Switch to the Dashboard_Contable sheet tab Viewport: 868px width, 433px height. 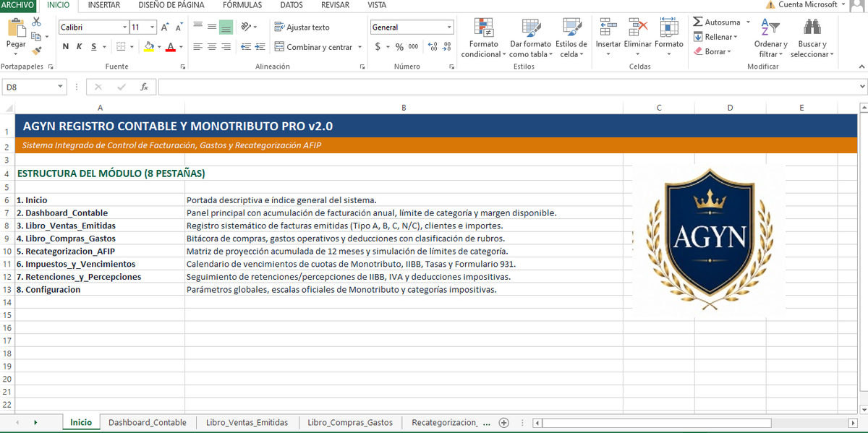coord(148,422)
